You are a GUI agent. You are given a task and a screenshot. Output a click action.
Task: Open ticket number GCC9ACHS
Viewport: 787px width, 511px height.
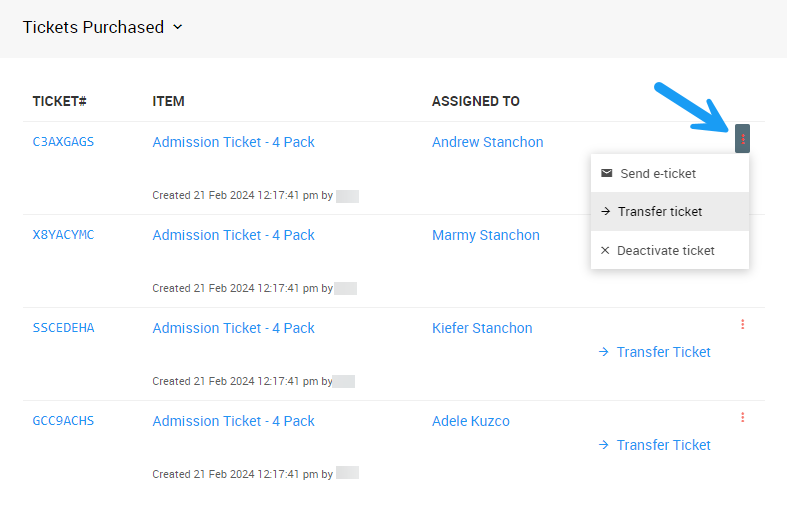(63, 421)
